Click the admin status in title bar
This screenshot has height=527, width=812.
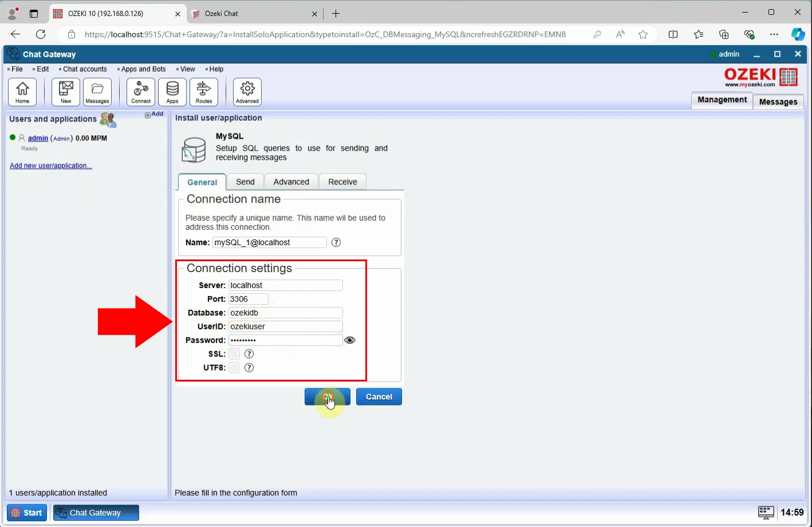725,54
